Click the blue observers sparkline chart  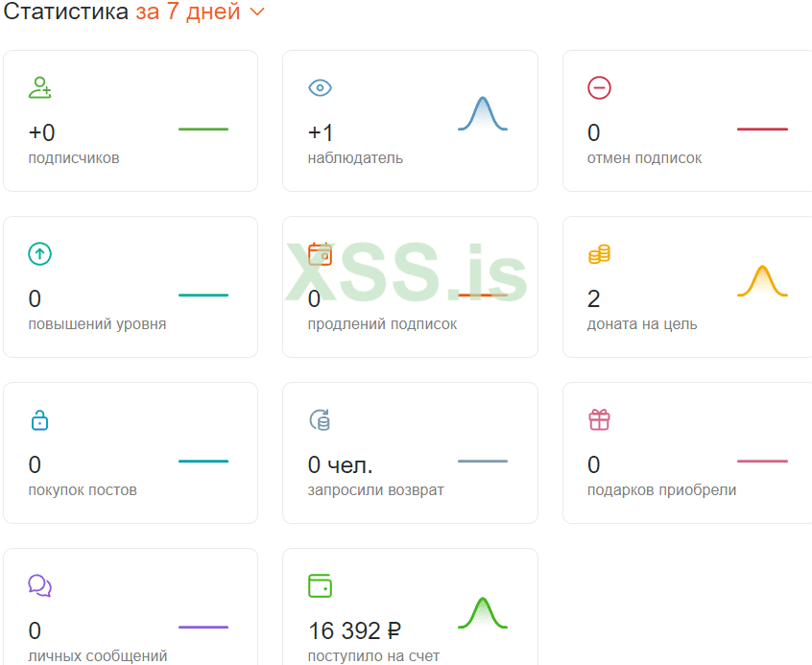click(482, 114)
